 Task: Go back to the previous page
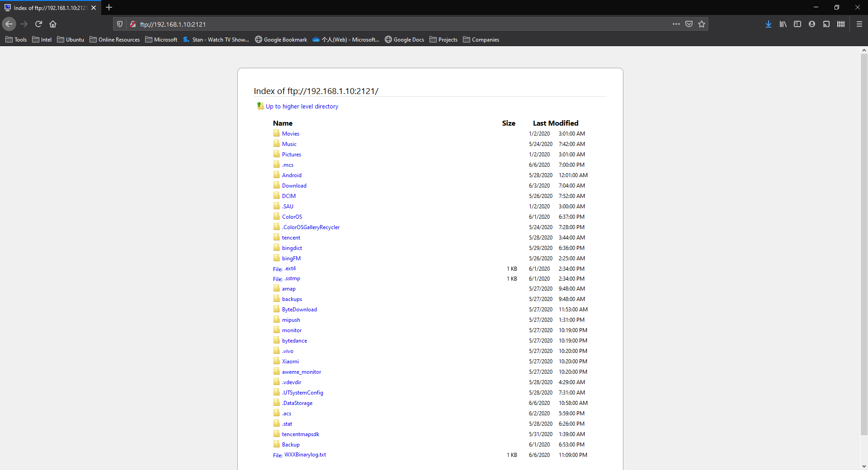pyautogui.click(x=9, y=24)
